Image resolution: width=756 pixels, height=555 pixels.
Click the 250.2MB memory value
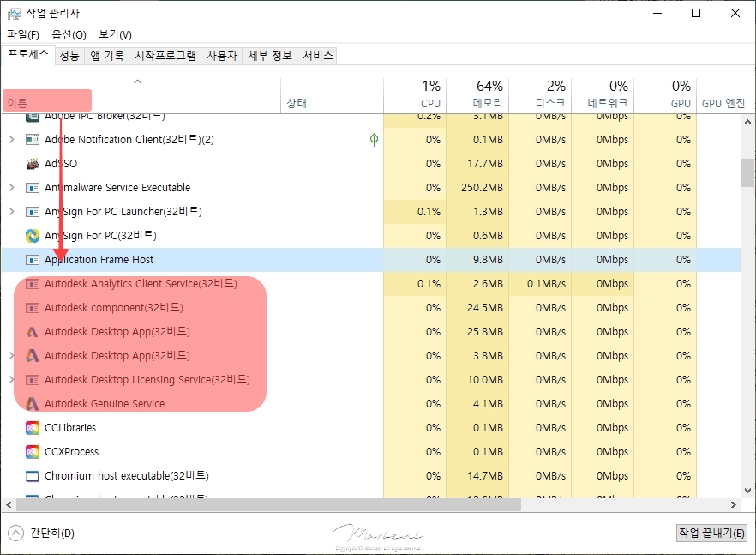(x=482, y=187)
